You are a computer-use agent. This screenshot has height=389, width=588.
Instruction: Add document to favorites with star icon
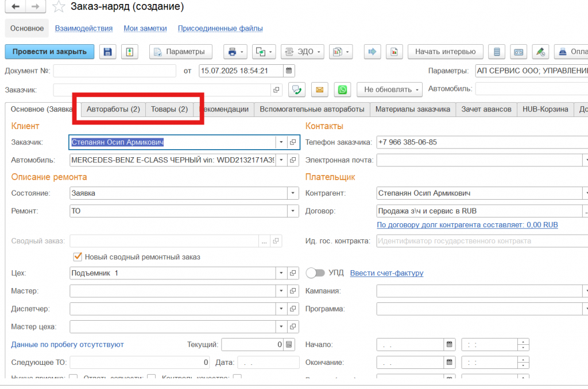click(x=58, y=7)
